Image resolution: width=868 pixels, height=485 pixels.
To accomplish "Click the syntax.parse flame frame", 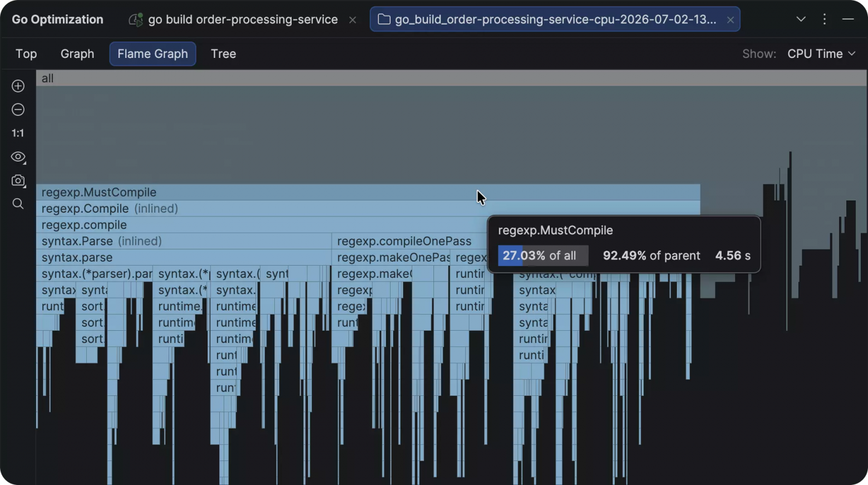I will [184, 257].
